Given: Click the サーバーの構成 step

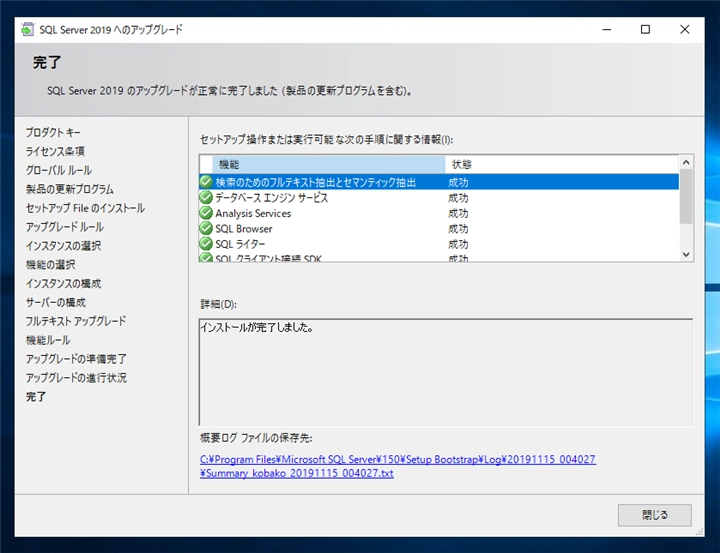Looking at the screenshot, I should pos(55,302).
